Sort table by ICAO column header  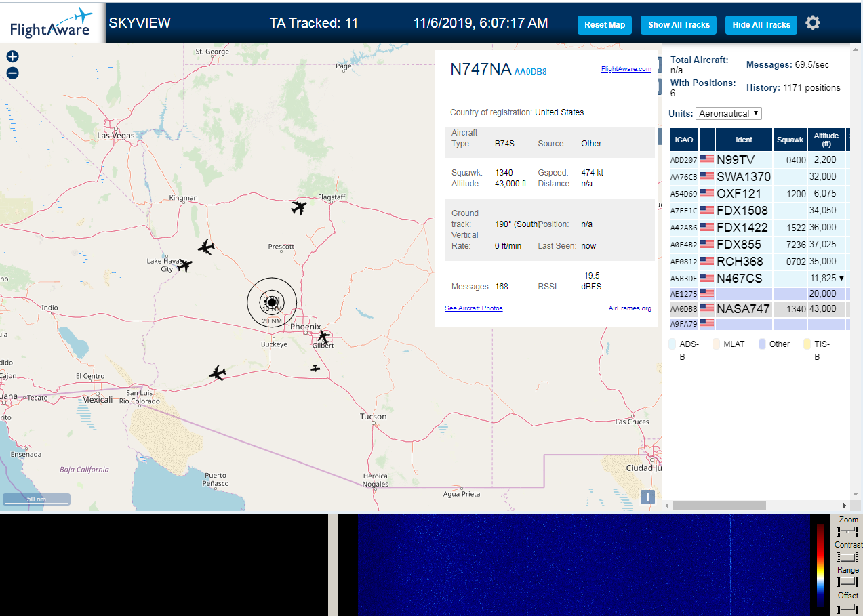(684, 140)
